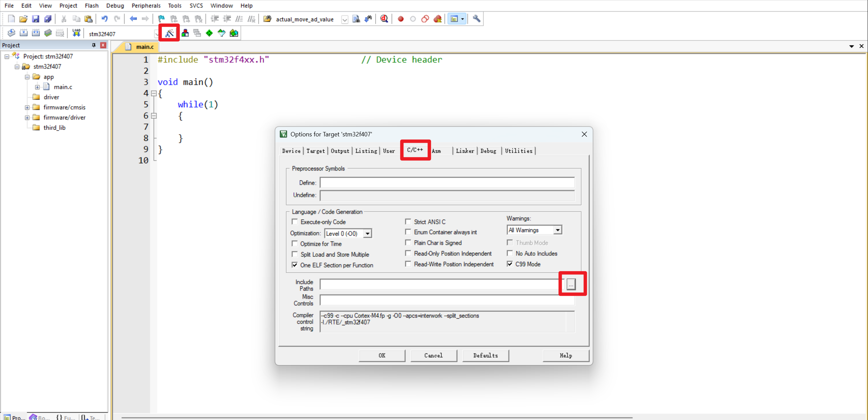The width and height of the screenshot is (868, 420).
Task: Click the Save file icon
Action: [35, 19]
